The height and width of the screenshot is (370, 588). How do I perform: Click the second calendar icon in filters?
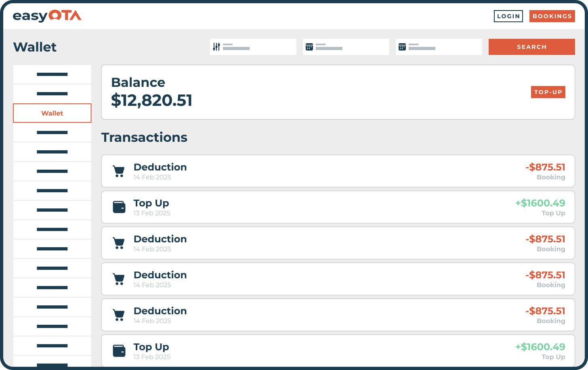pyautogui.click(x=402, y=47)
